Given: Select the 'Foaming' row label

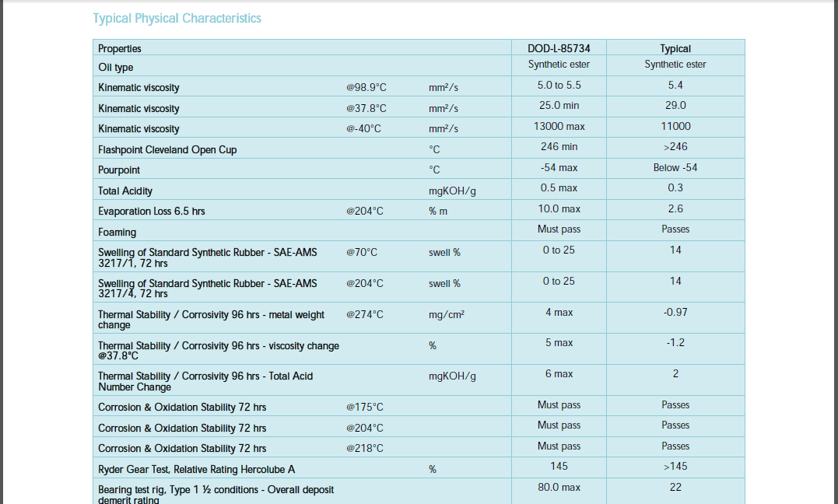Looking at the screenshot, I should click(117, 233).
